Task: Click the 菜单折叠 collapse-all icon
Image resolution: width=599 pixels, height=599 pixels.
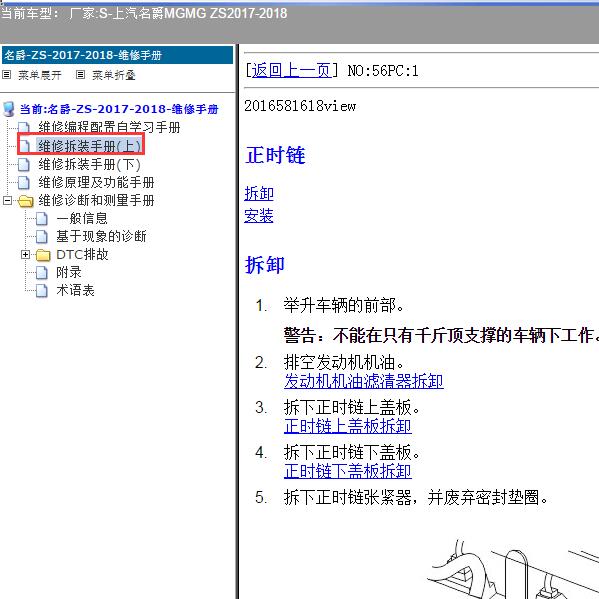Action: click(x=80, y=75)
